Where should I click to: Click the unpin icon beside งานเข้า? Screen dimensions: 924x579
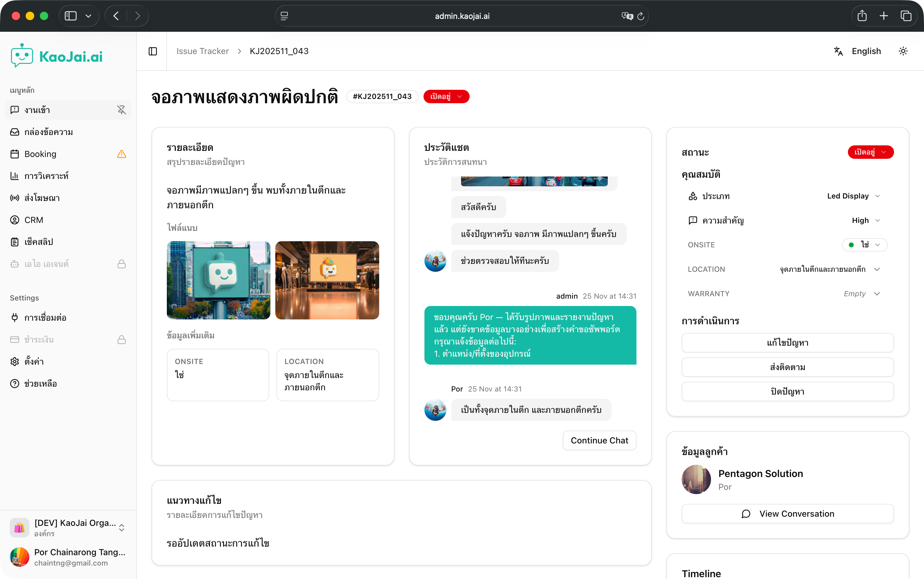point(121,110)
